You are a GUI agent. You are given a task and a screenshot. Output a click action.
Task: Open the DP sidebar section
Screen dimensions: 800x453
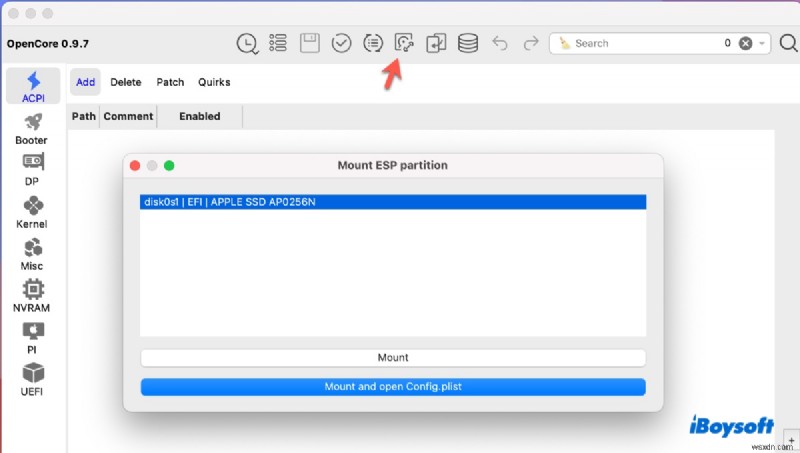32,170
